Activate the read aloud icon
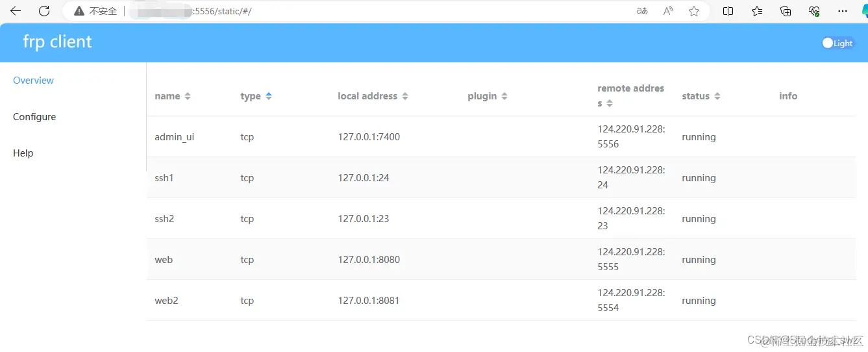Viewport: 868px width, 352px height. [668, 11]
